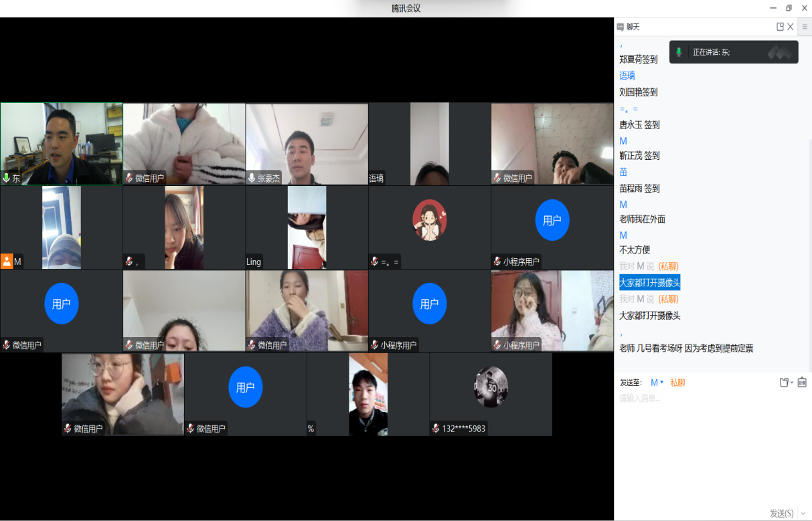Select 张豪杰's video thumbnail
812x521 pixels.
point(307,144)
